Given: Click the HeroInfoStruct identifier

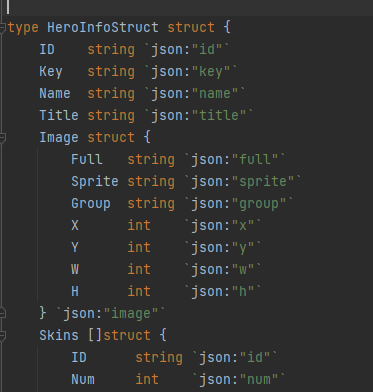Looking at the screenshot, I should pyautogui.click(x=103, y=27).
